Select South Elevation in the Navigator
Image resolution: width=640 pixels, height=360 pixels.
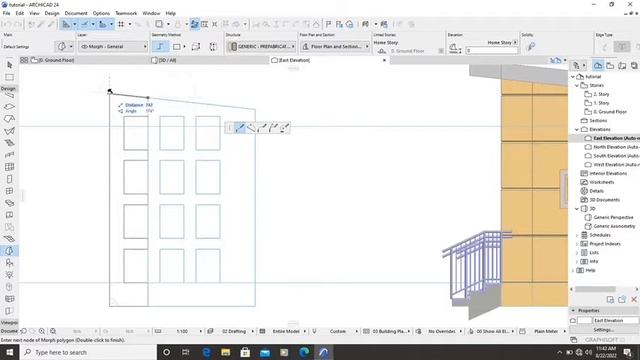coord(612,156)
